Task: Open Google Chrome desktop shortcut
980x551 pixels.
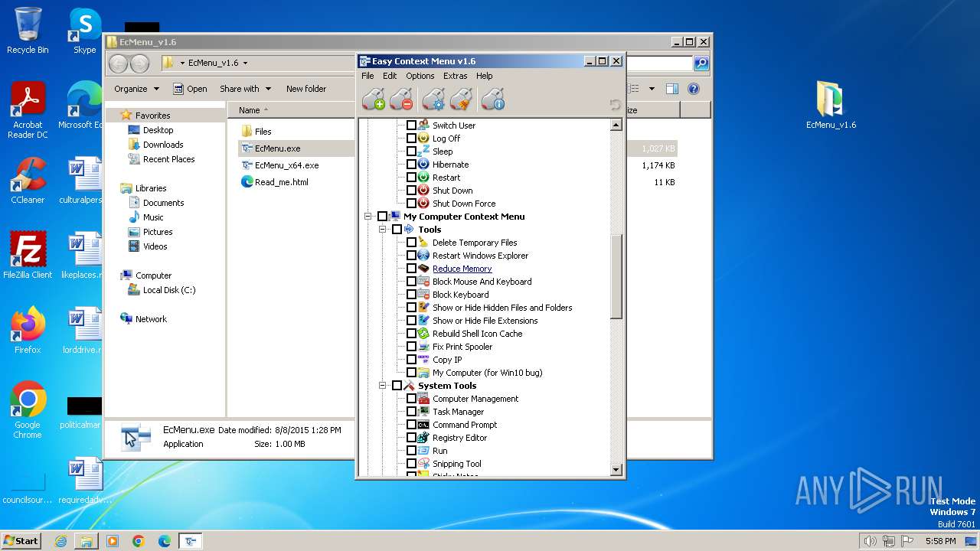Action: [x=28, y=409]
